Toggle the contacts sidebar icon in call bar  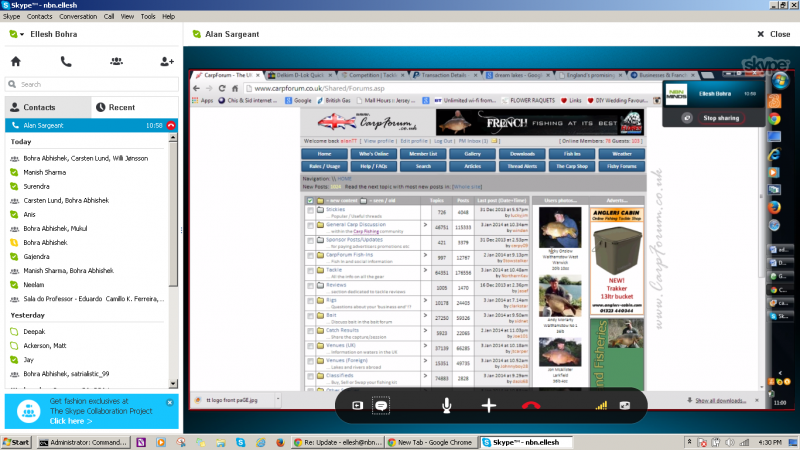(357, 406)
